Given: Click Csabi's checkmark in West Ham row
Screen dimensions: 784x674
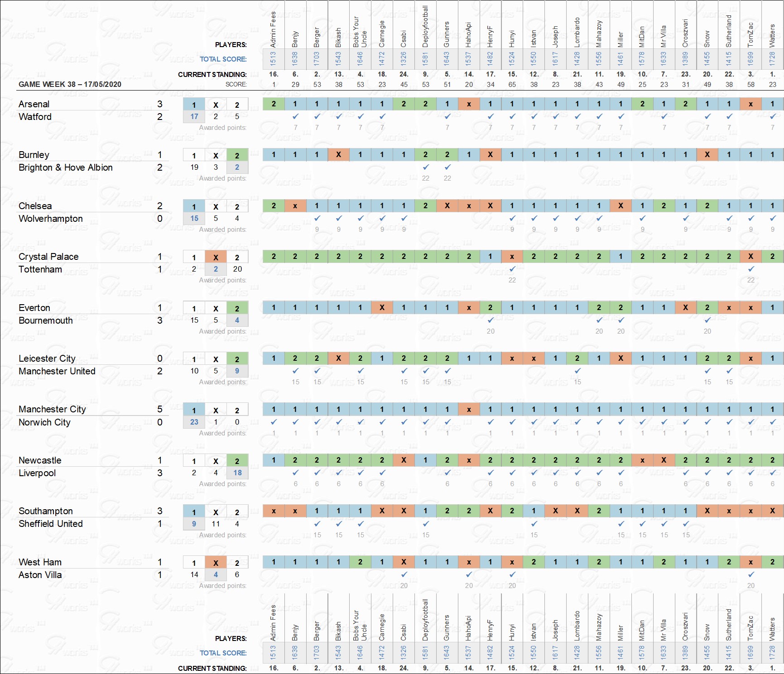Looking at the screenshot, I should (x=404, y=574).
